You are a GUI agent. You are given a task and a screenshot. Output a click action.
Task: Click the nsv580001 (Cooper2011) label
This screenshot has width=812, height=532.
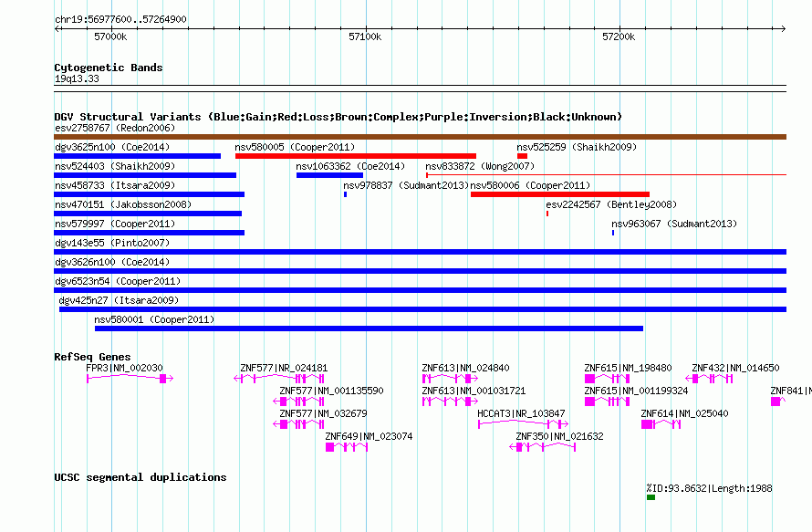pos(154,319)
